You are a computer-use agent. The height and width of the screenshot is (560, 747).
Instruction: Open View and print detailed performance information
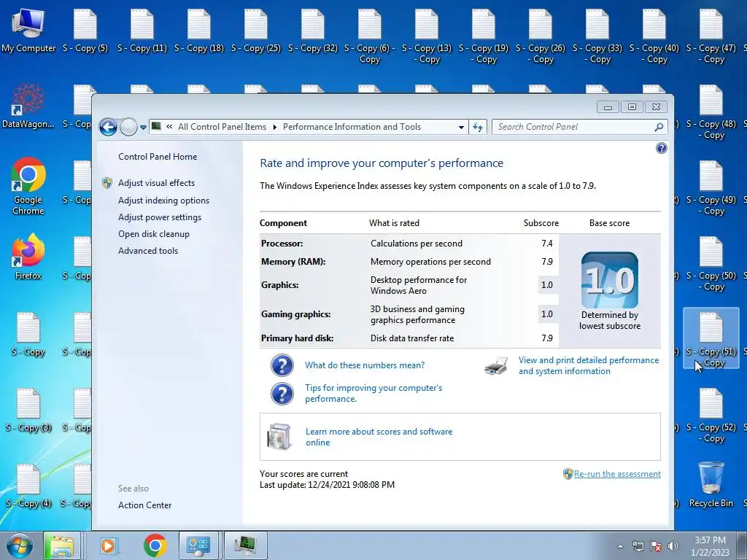click(589, 366)
